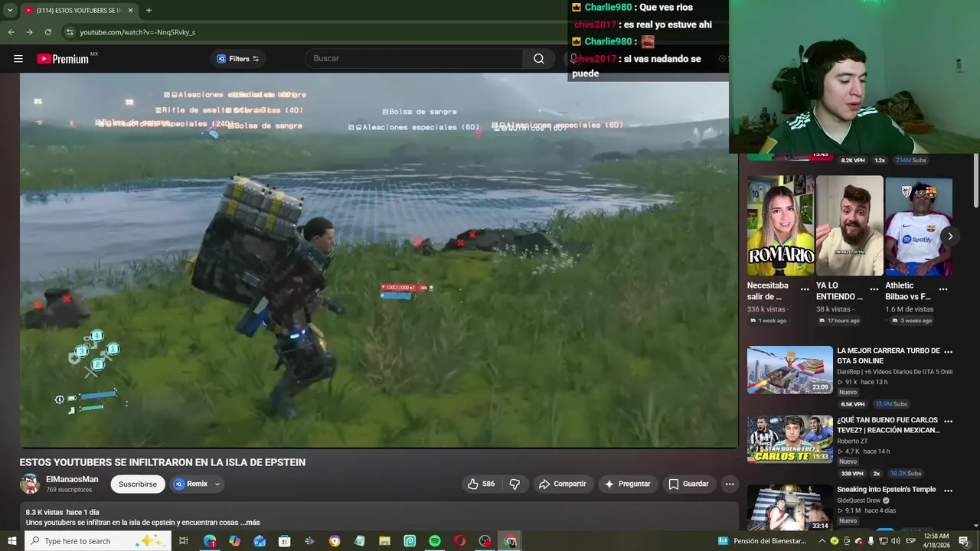
Task: Open Sneaking into Epstein's Temple title
Action: 886,490
